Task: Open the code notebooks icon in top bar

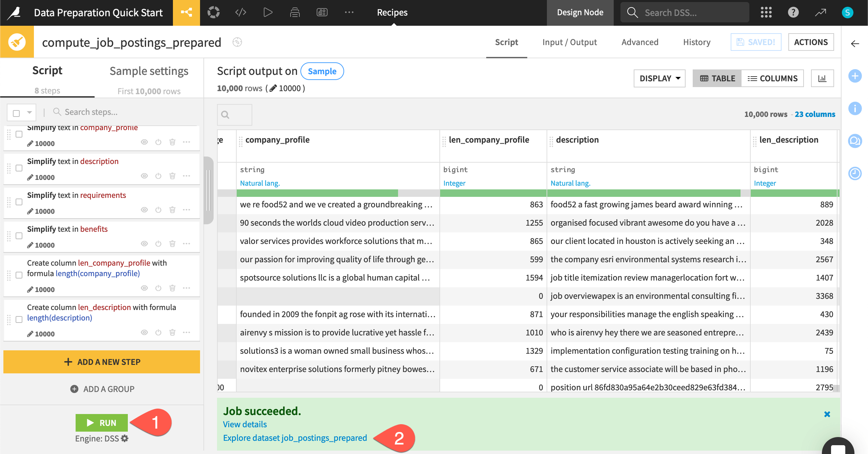Action: (x=240, y=13)
